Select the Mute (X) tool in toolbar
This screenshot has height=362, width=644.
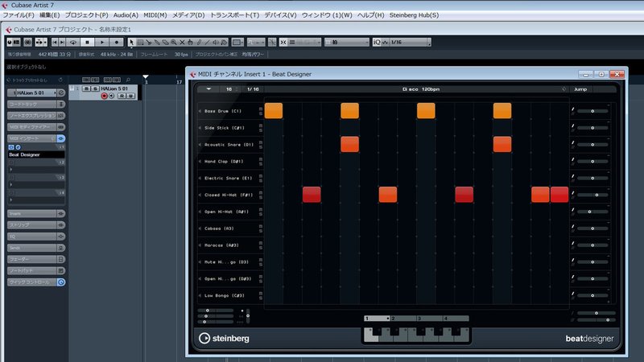click(182, 43)
